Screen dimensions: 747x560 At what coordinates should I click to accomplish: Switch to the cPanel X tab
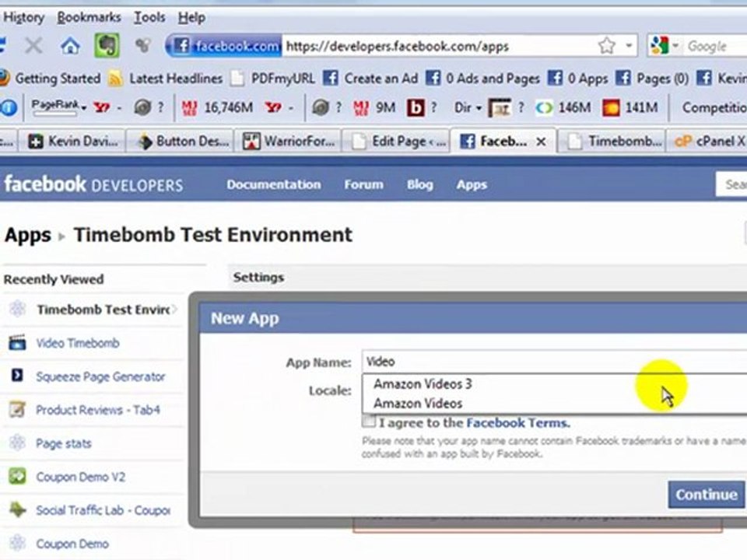tap(709, 141)
